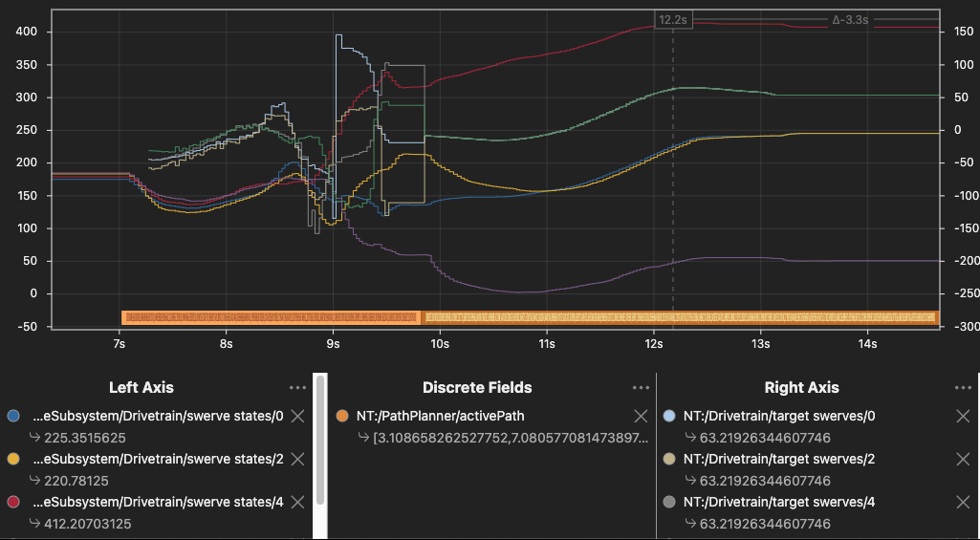
Task: Remove the swerve states/4 field
Action: (298, 502)
